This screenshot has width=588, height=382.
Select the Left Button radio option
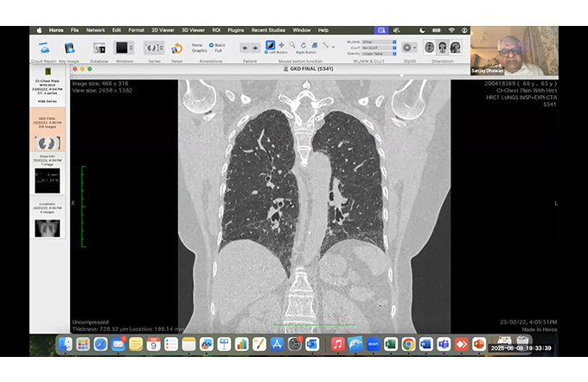pyautogui.click(x=266, y=53)
